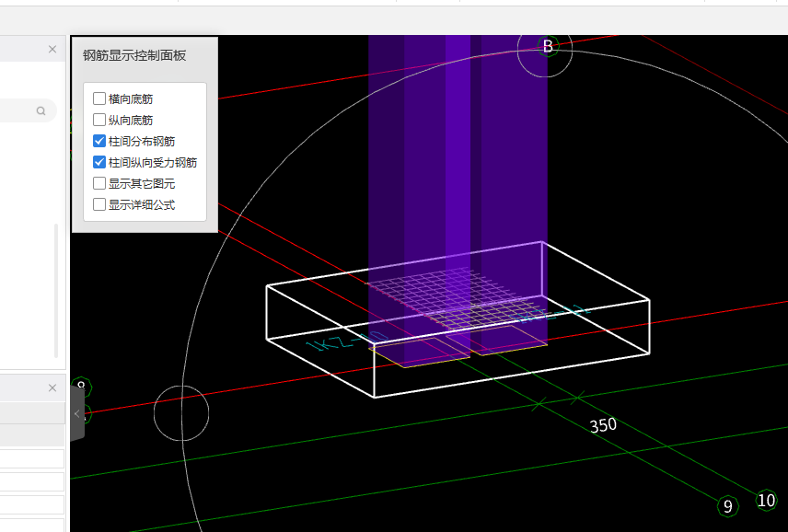Enable 显示详细公式 checkbox
This screenshot has height=532, width=788.
[99, 204]
